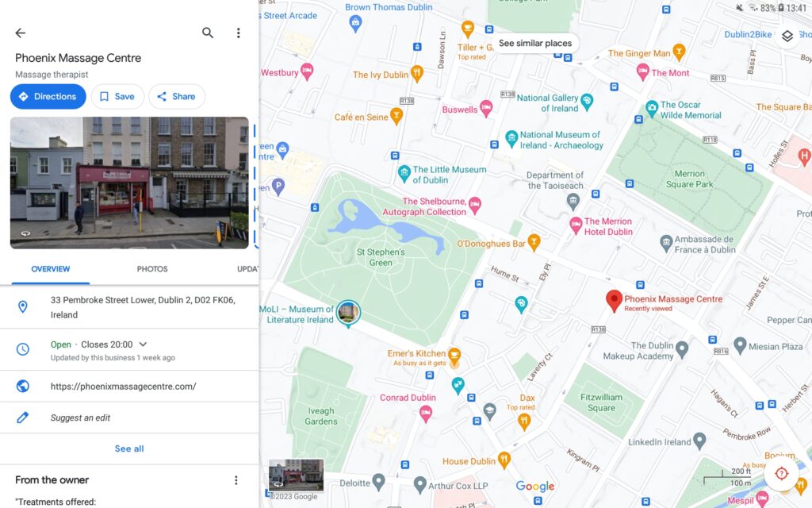Image resolution: width=812 pixels, height=508 pixels.
Task: Click the Directions button
Action: click(48, 96)
